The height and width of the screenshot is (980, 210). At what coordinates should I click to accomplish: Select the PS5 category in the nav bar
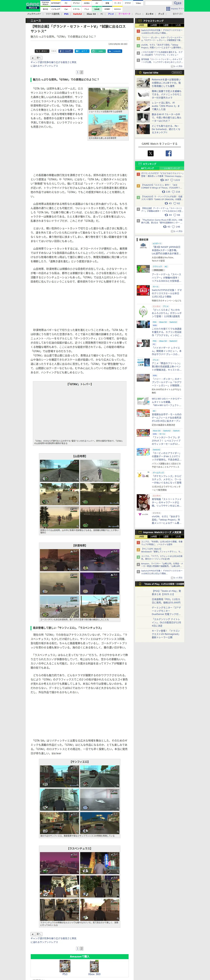[66, 14]
